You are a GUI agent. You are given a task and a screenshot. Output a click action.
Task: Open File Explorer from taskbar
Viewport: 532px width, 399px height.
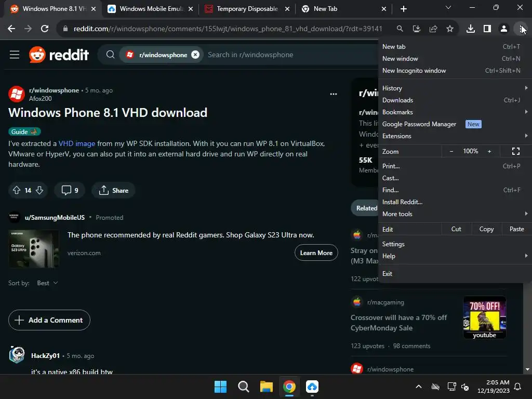click(267, 387)
